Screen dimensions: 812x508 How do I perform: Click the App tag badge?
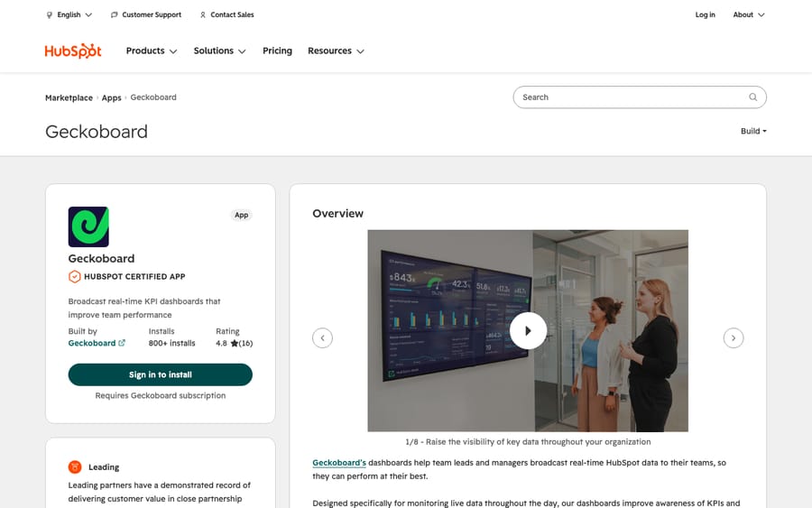pyautogui.click(x=241, y=215)
